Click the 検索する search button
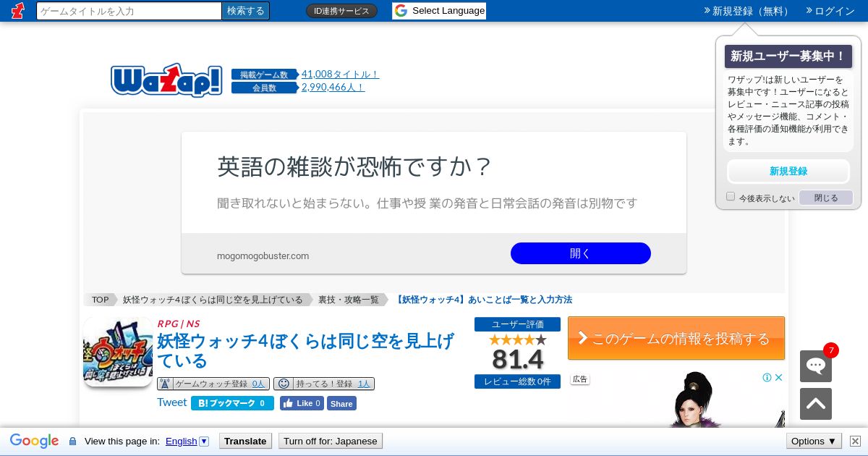The width and height of the screenshot is (868, 456). (246, 11)
